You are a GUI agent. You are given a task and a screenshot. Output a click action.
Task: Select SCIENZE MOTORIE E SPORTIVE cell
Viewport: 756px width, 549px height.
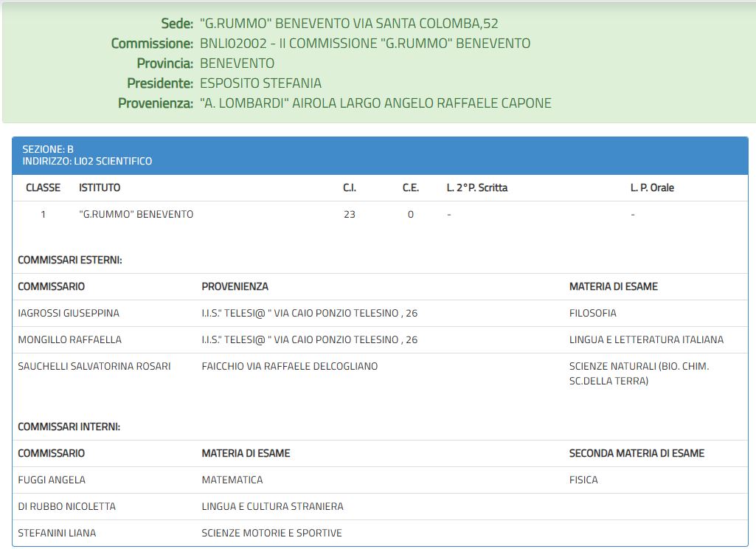(x=271, y=533)
